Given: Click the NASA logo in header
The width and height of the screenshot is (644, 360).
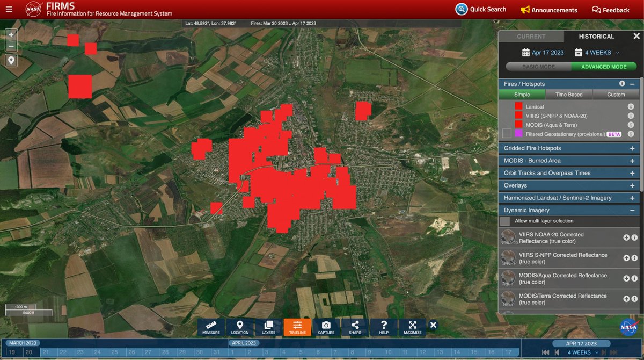Looking at the screenshot, I should coord(33,9).
